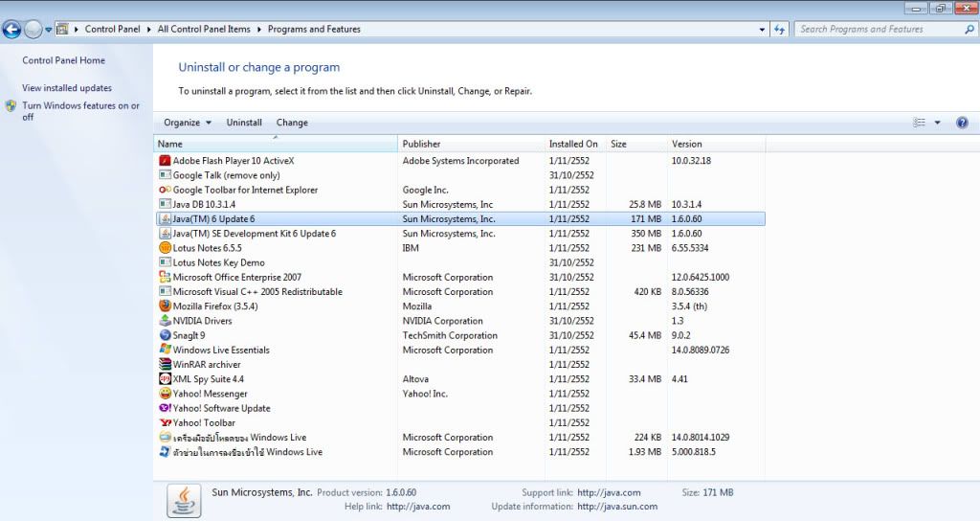Click the Adobe Flash Player 10 ActiveX icon
The width and height of the screenshot is (980, 521).
tap(165, 161)
